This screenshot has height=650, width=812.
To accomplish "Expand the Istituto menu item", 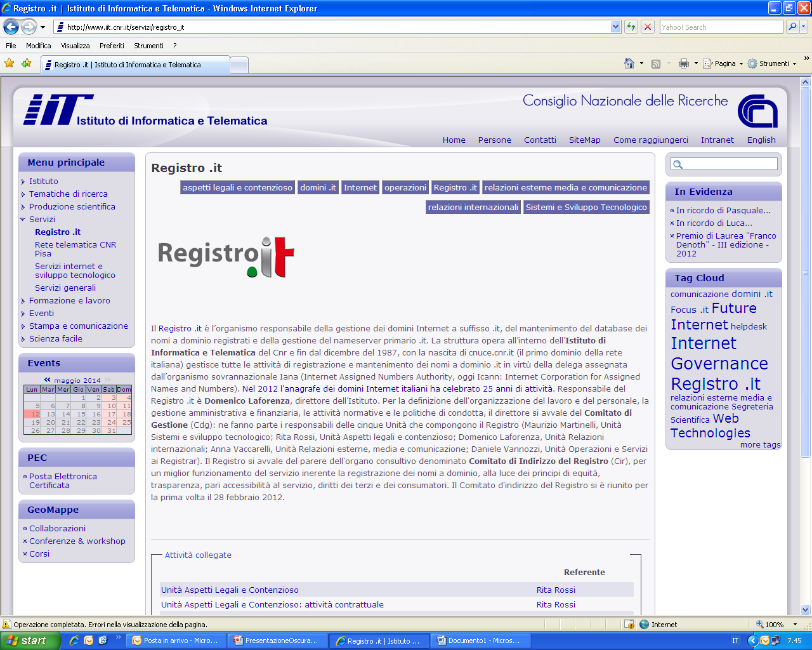I will pyautogui.click(x=23, y=182).
